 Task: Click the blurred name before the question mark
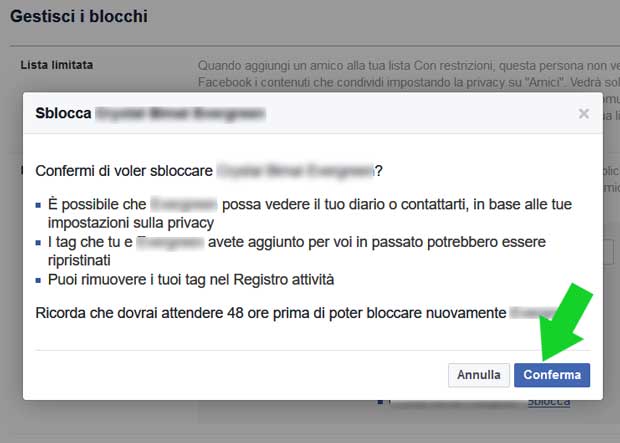[x=295, y=170]
